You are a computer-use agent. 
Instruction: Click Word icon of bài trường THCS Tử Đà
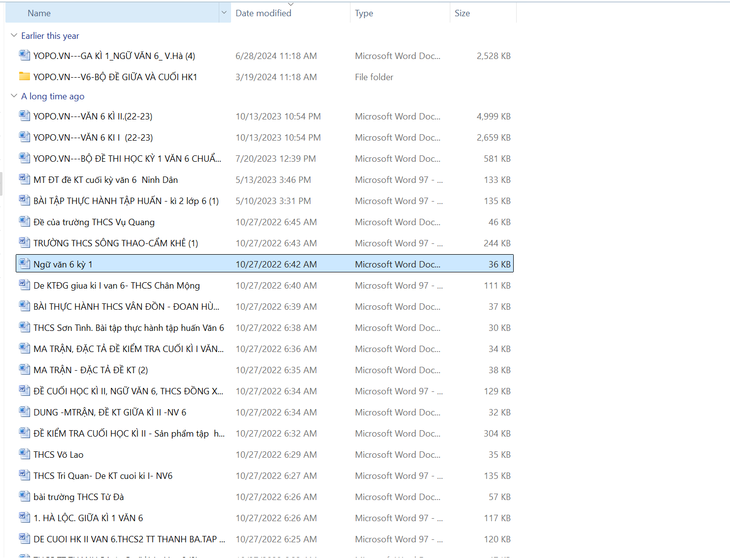[25, 496]
